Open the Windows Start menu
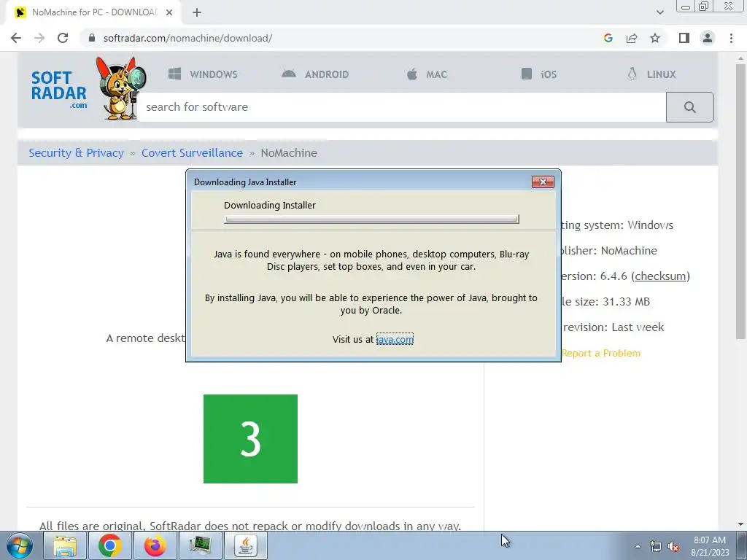 tap(20, 545)
